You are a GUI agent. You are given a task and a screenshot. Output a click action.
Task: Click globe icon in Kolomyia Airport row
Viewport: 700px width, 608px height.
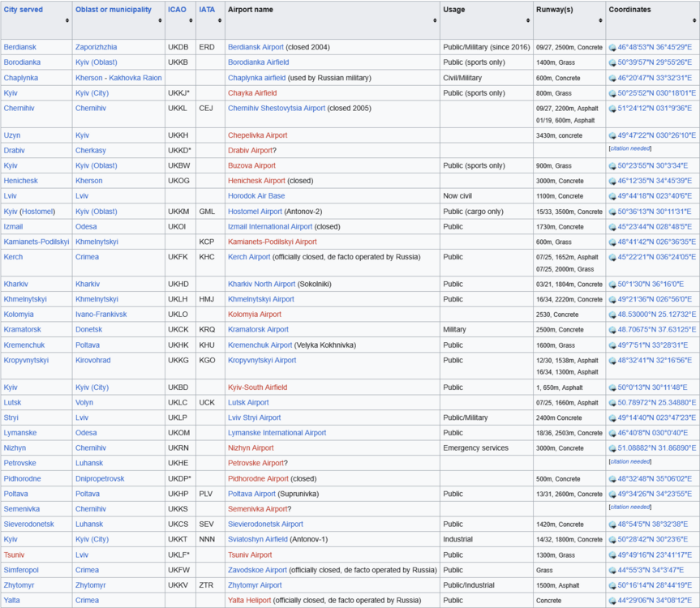612,315
